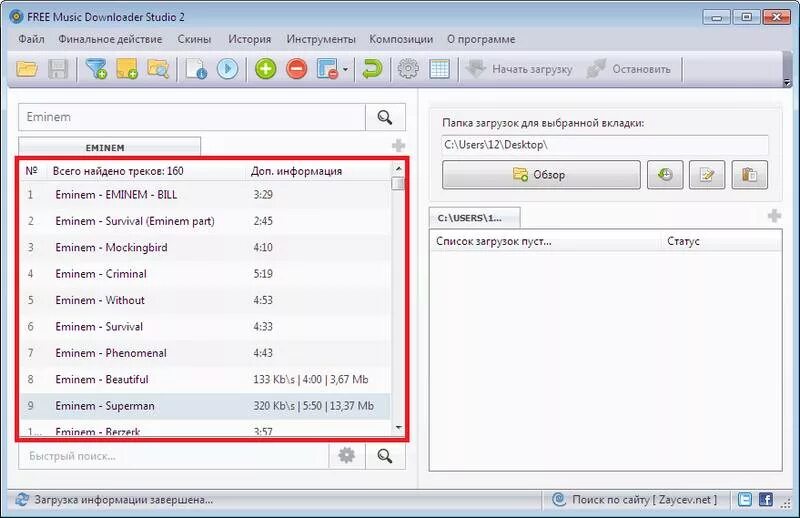Select track Eminem - Survival (Eminem part)
This screenshot has height=518, width=800.
[x=205, y=221]
